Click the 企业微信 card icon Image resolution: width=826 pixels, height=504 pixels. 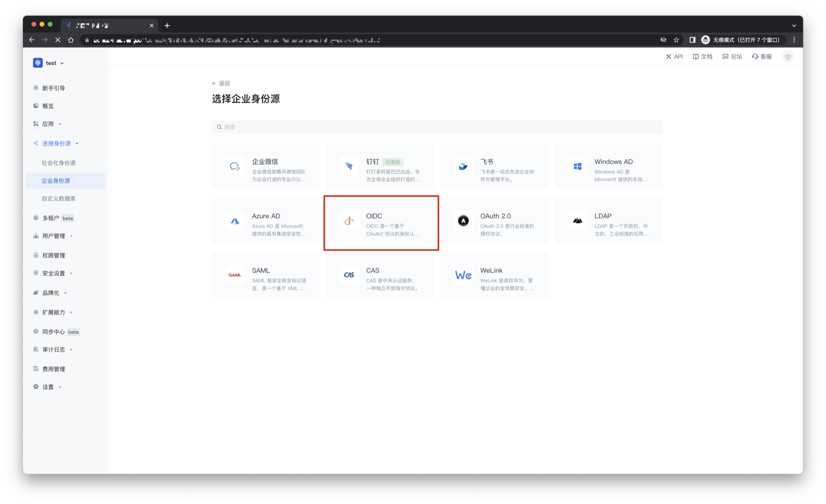pyautogui.click(x=235, y=166)
